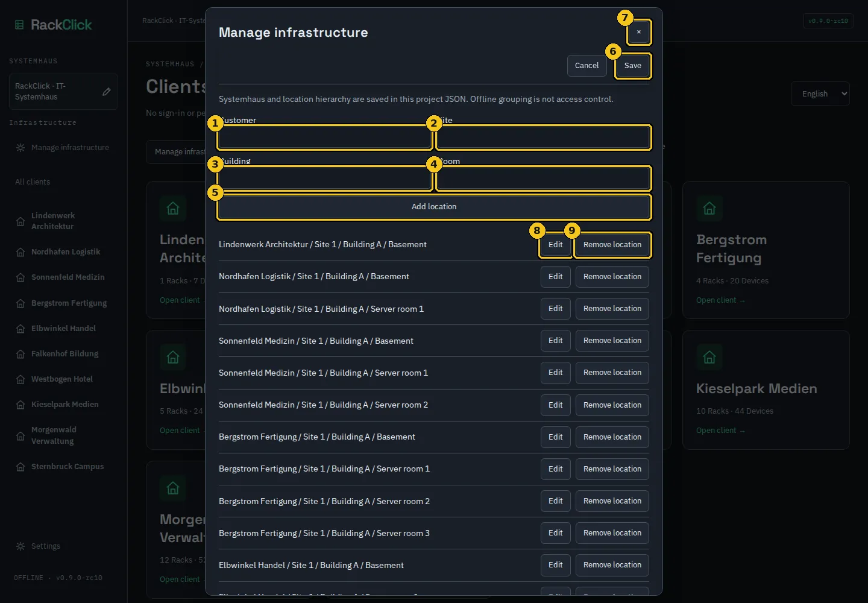Show All clients in the sidebar
This screenshot has height=603, width=868.
coord(33,182)
